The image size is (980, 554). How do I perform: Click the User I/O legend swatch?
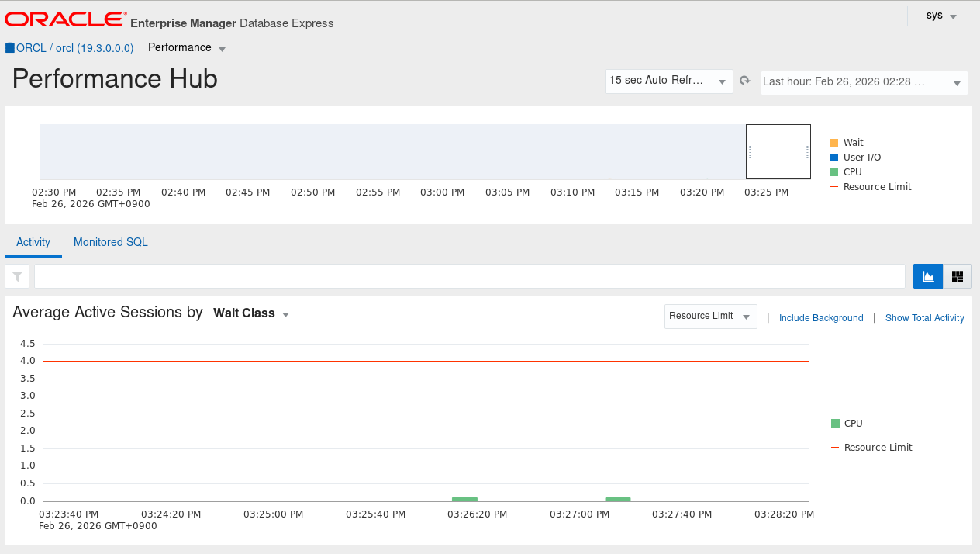(834, 158)
